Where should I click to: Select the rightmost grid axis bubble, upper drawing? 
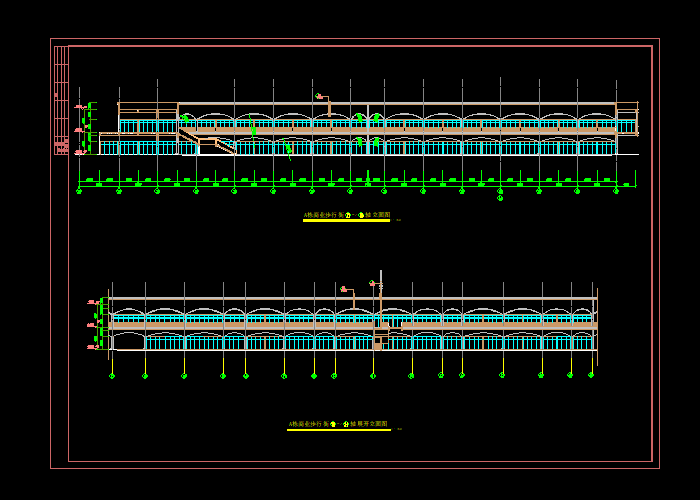616,190
